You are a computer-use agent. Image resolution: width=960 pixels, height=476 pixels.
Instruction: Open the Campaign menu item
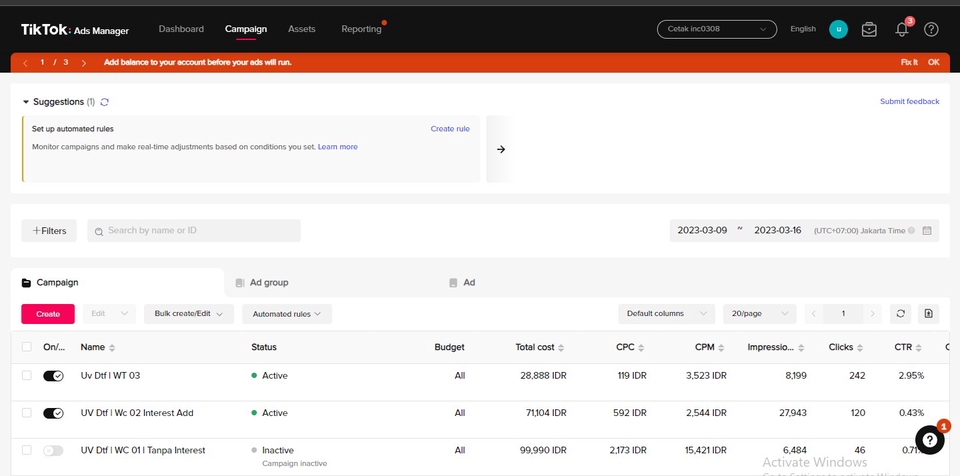click(246, 29)
